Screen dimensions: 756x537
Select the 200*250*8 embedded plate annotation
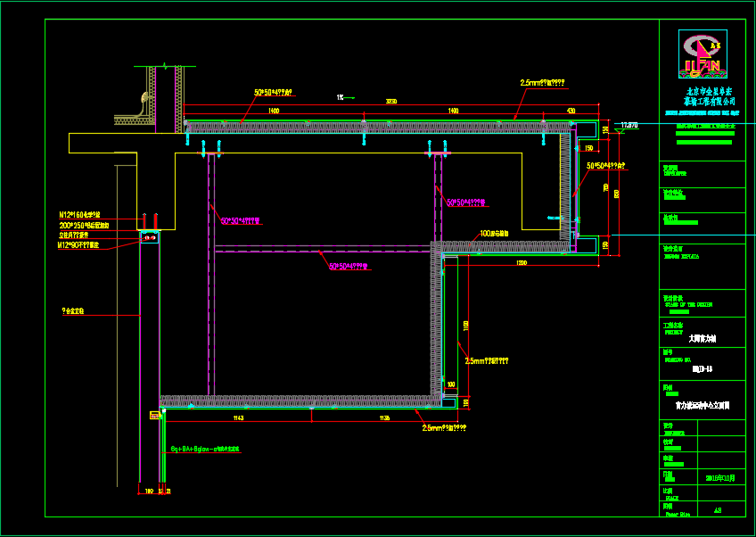84,225
